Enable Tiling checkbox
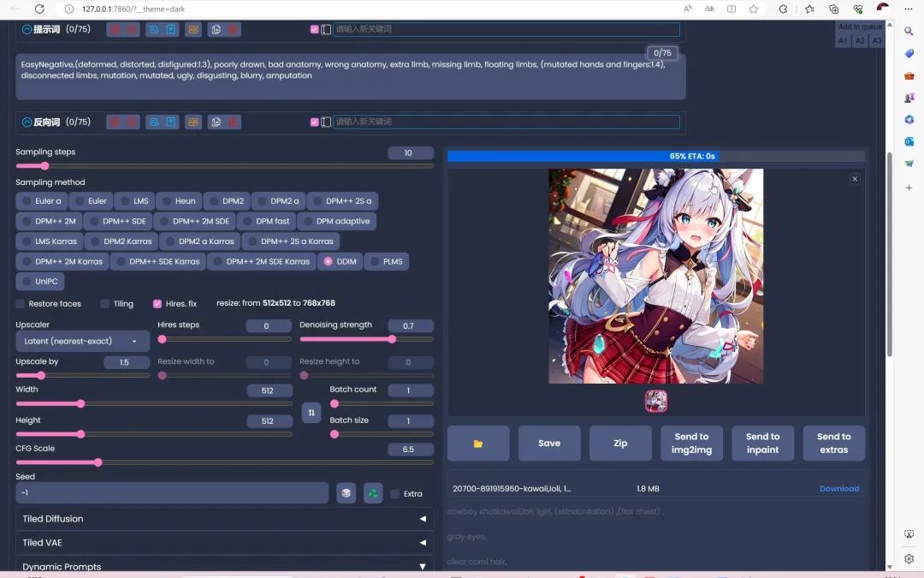This screenshot has height=578, width=924. click(105, 304)
